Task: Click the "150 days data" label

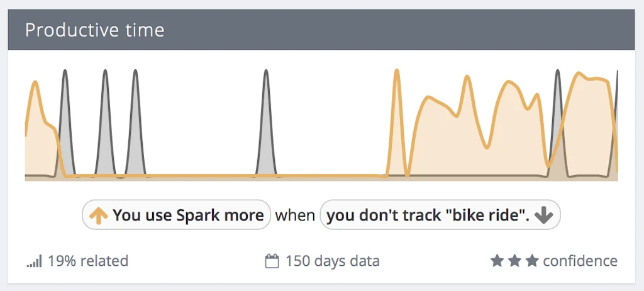Action: (x=332, y=261)
